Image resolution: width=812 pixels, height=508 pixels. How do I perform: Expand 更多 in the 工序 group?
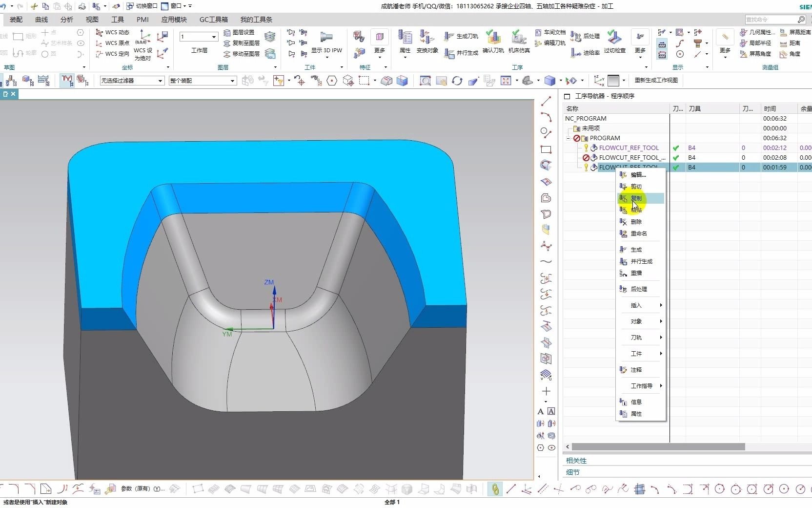point(640,43)
